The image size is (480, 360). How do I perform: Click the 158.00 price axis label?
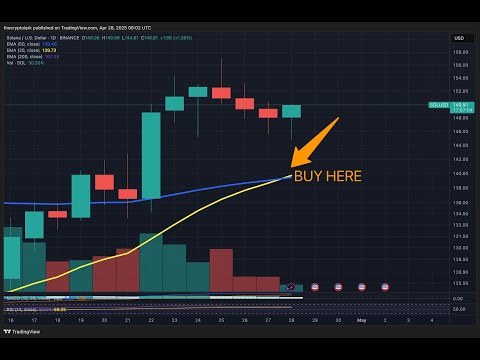[460, 52]
